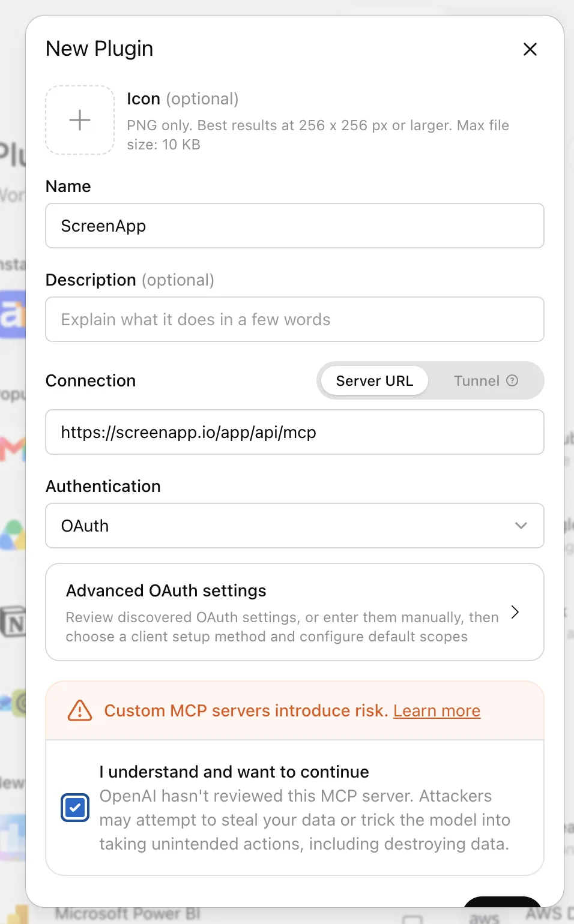Click the server URL input field
Screen dimensions: 574x924
[295, 432]
